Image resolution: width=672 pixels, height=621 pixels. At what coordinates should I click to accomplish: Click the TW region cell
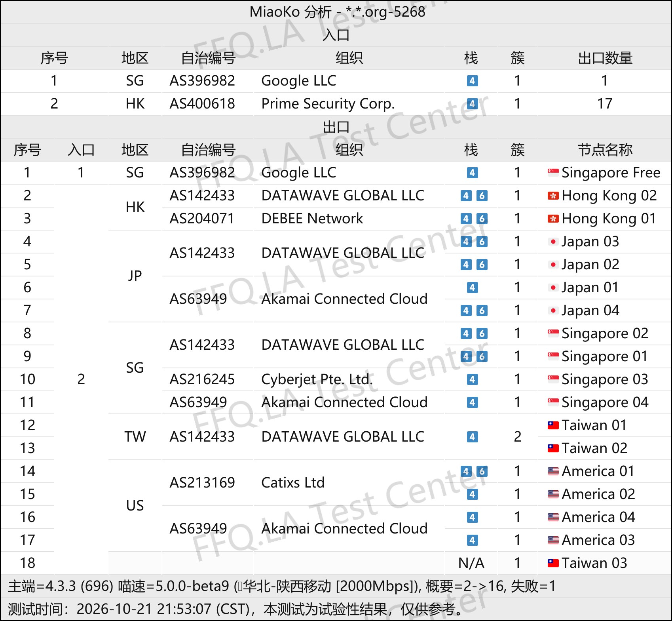pos(135,437)
